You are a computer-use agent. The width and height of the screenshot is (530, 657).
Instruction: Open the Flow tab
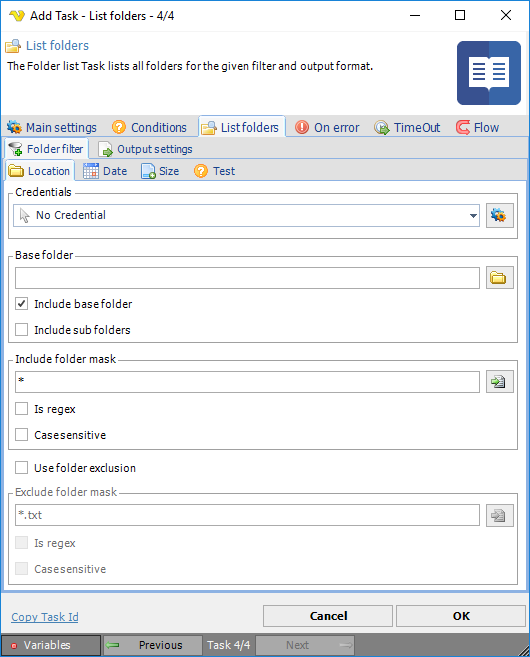click(478, 127)
